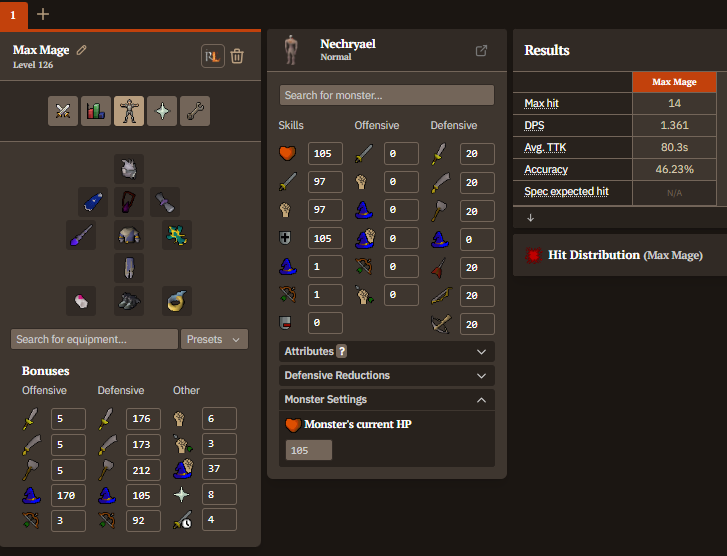Select the Equipment tab body icon

coord(129,111)
